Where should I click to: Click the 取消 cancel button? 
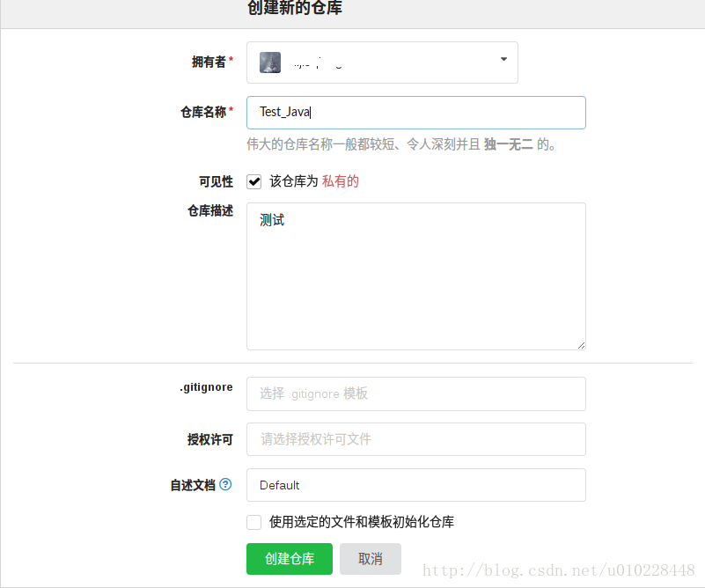point(371,559)
